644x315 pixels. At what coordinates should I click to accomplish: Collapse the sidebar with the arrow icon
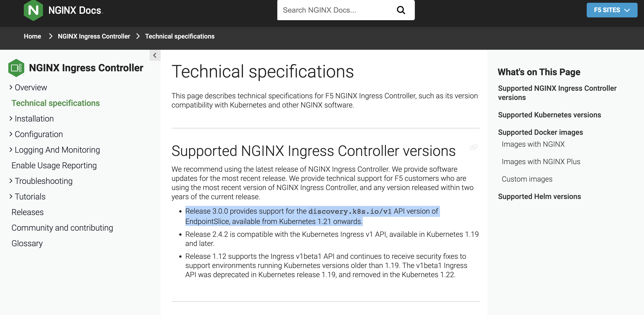tap(155, 55)
